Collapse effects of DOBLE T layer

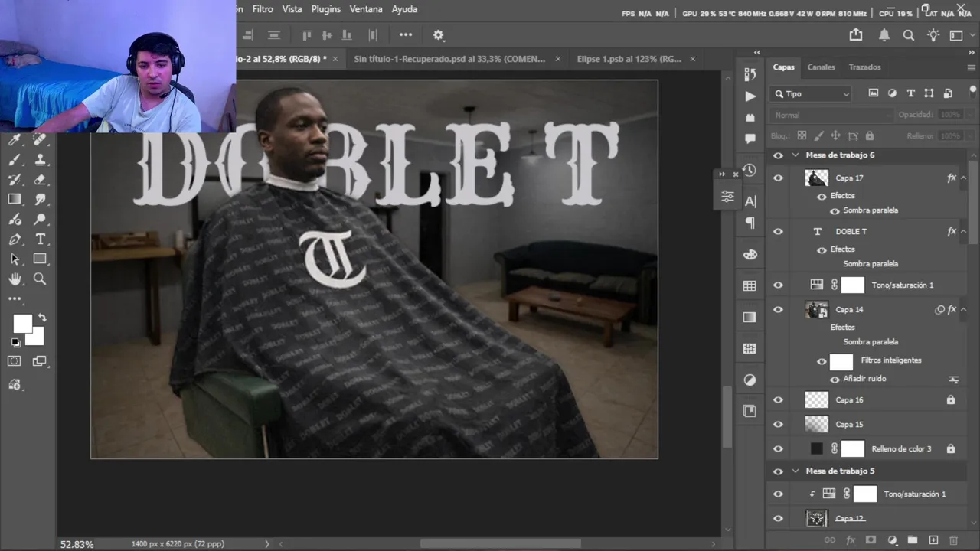pos(963,232)
